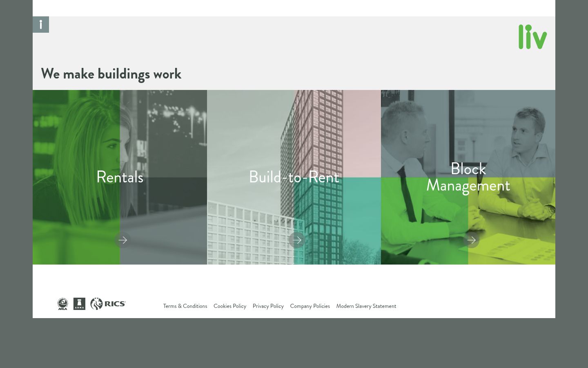Viewport: 588px width, 368px height.
Task: Click the arrow icon under Rentals
Action: 122,240
